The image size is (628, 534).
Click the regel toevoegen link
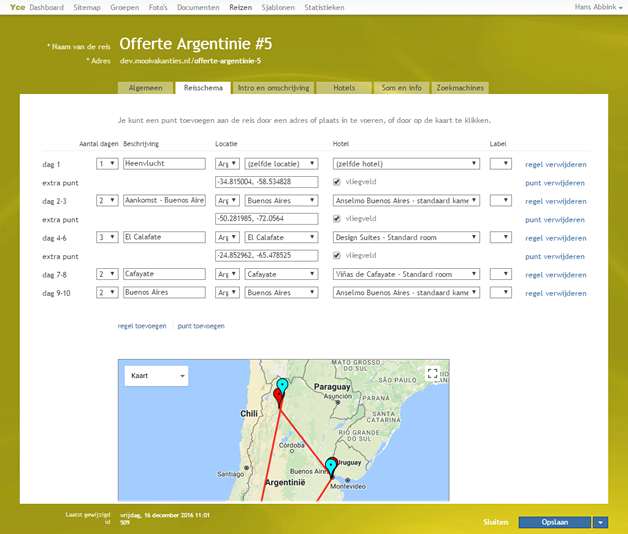pyautogui.click(x=142, y=326)
